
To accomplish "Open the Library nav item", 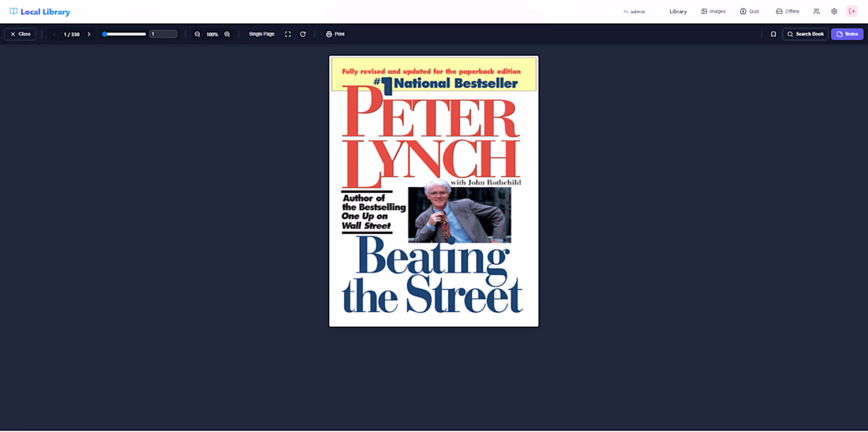I will click(x=678, y=12).
